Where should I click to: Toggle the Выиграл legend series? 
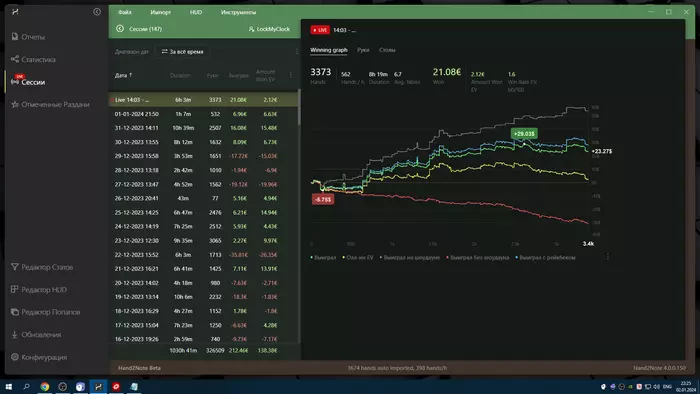point(324,257)
